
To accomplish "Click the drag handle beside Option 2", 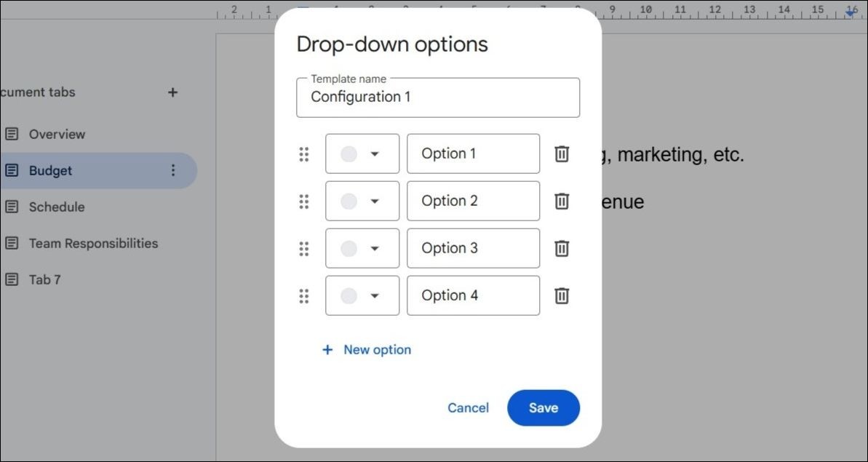I will point(304,201).
